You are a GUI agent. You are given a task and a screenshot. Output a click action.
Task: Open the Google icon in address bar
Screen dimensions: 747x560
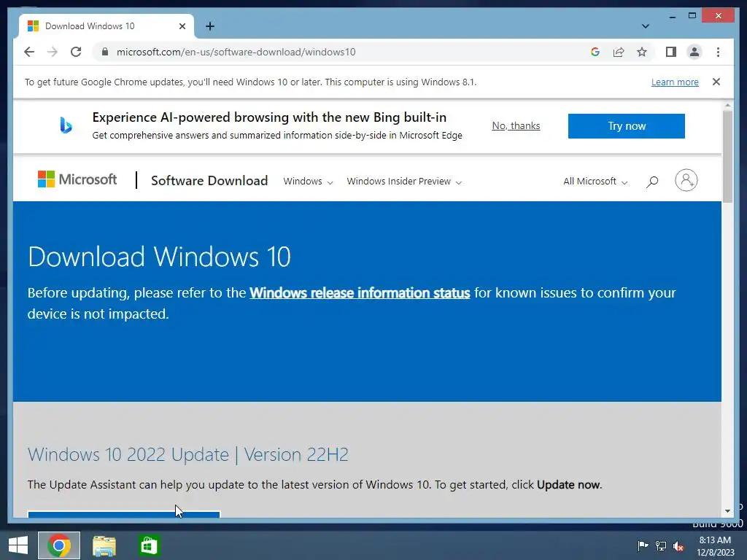click(x=595, y=52)
